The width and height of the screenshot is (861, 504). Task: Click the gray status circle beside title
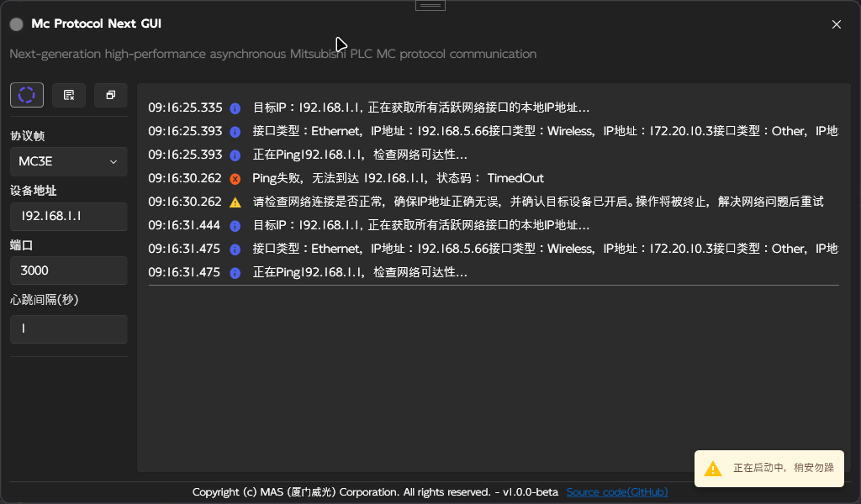pos(17,24)
